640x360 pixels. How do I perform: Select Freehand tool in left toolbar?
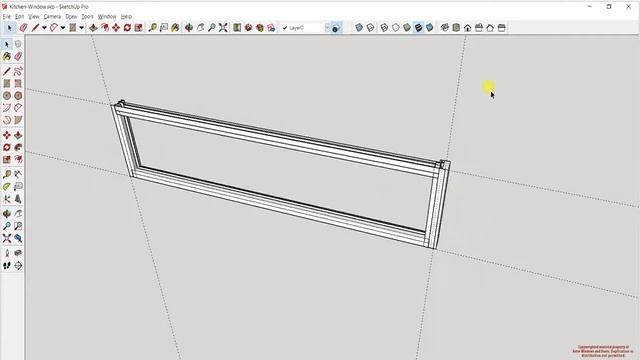tap(18, 71)
